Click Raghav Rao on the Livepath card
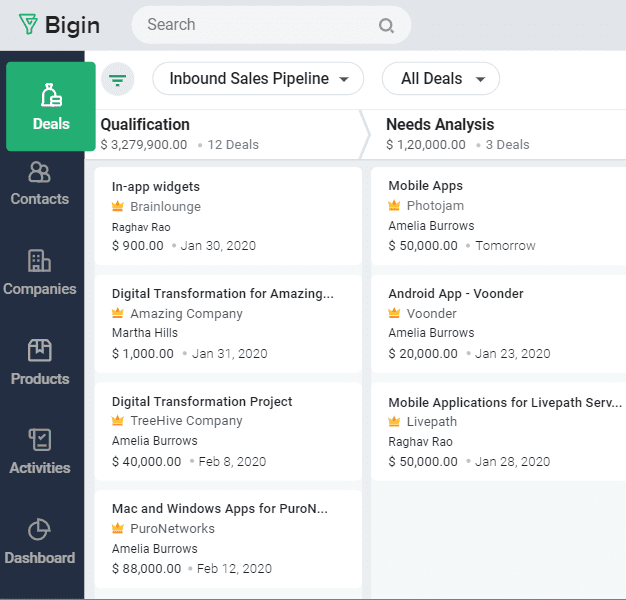The height and width of the screenshot is (600, 626). point(420,442)
